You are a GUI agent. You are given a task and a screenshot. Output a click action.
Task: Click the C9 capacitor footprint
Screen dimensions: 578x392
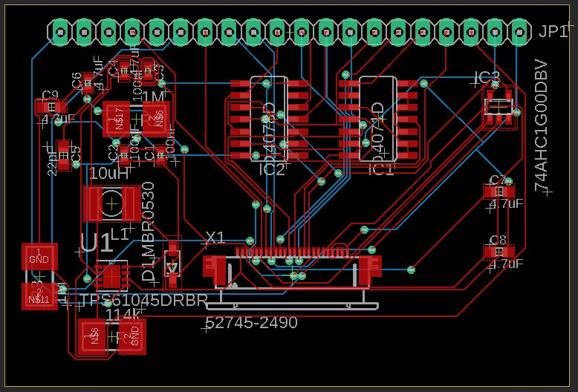click(x=51, y=107)
